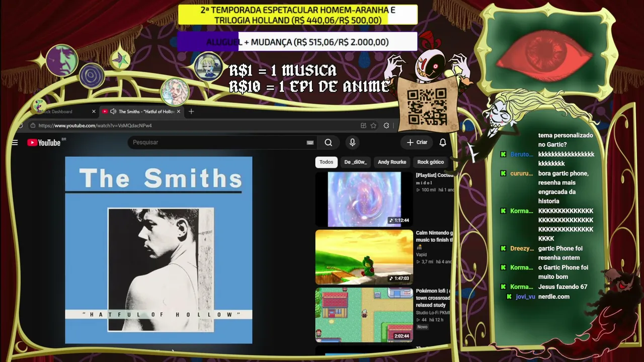The height and width of the screenshot is (362, 644).
Task: Click the YouTube search magnifier button
Action: (x=329, y=143)
